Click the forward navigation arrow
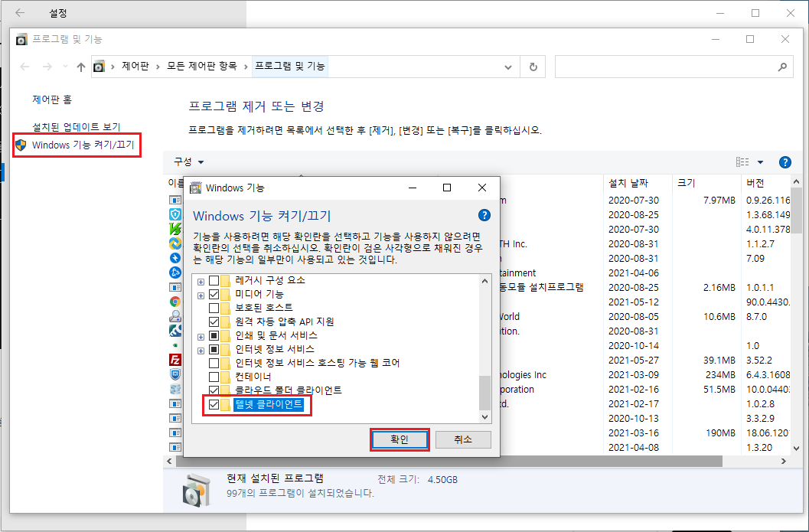This screenshot has width=809, height=532. (x=47, y=67)
